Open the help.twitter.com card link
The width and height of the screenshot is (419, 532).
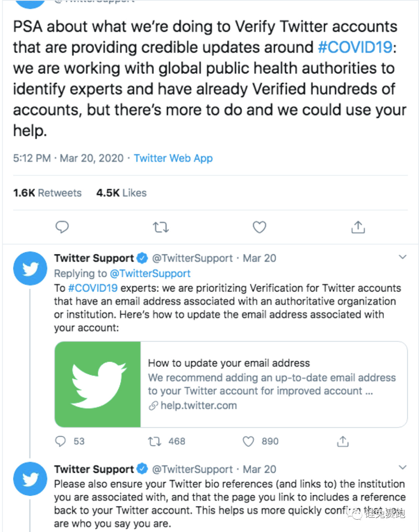(198, 406)
